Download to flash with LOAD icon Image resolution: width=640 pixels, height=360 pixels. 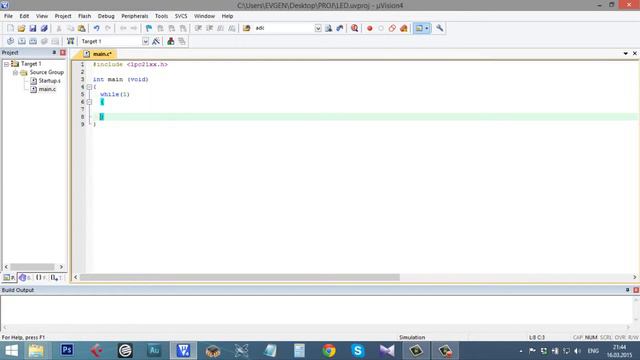coord(70,41)
